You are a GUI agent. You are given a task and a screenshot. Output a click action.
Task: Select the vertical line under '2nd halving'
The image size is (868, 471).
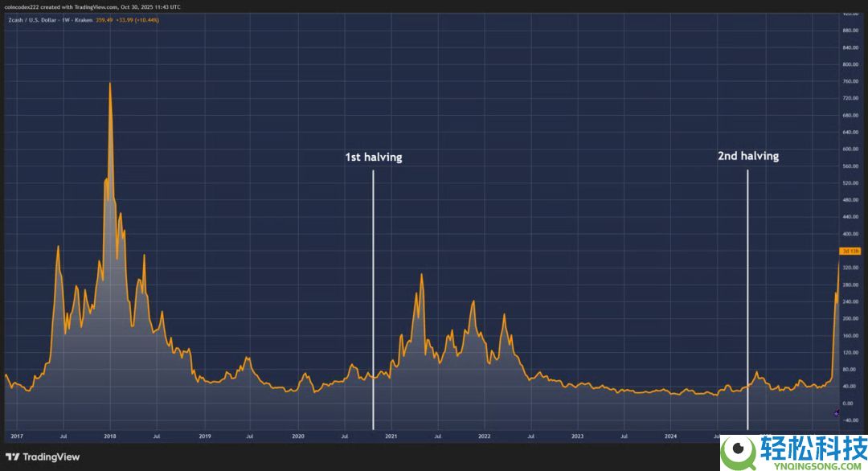click(747, 300)
